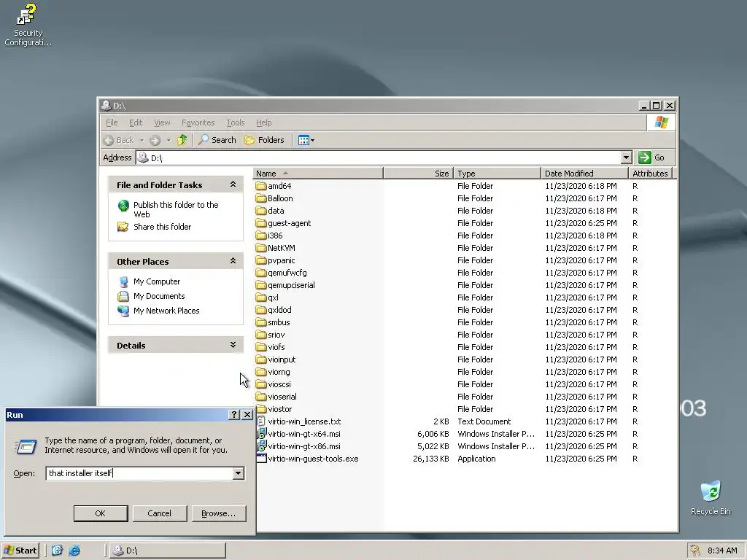Select the smbus folder icon
Image resolution: width=747 pixels, height=560 pixels.
260,322
